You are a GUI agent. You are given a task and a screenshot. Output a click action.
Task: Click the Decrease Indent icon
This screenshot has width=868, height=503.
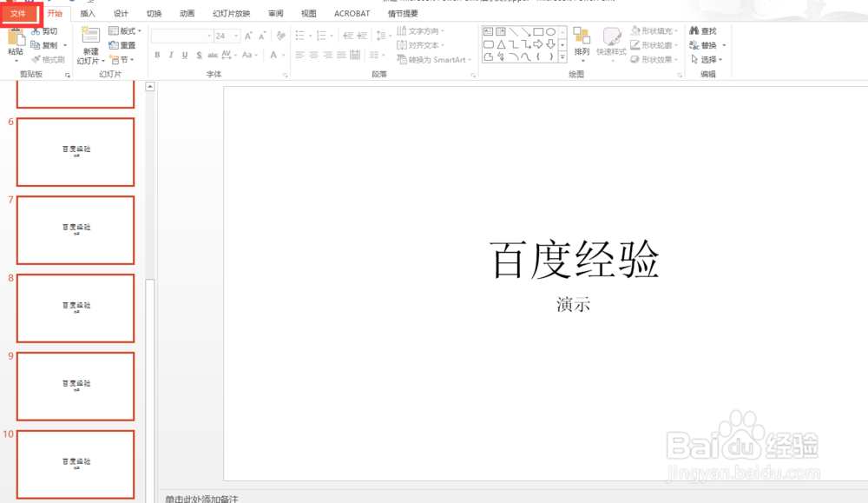[348, 36]
